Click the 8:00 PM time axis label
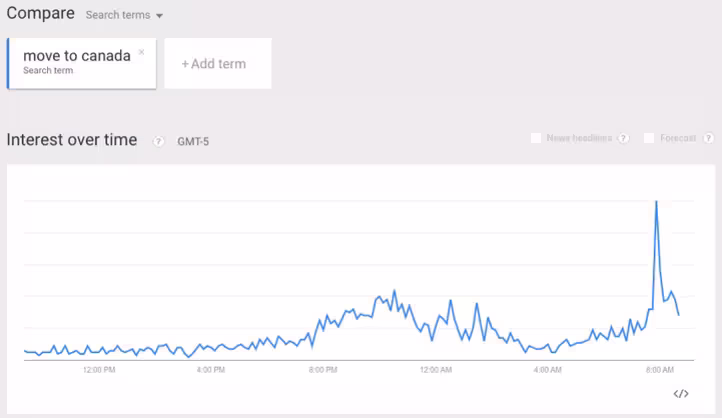722x418 pixels. point(323,370)
